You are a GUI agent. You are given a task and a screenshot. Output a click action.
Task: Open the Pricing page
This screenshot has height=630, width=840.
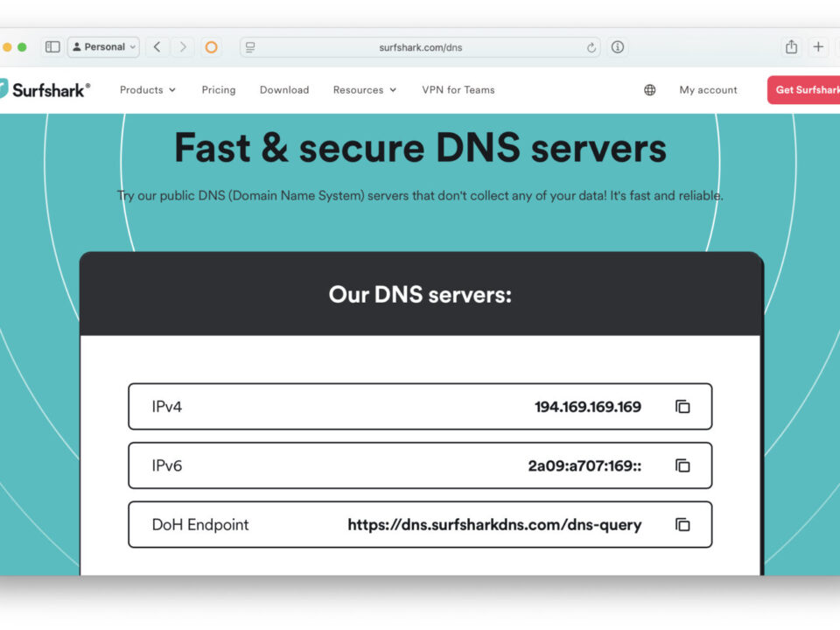[219, 90]
